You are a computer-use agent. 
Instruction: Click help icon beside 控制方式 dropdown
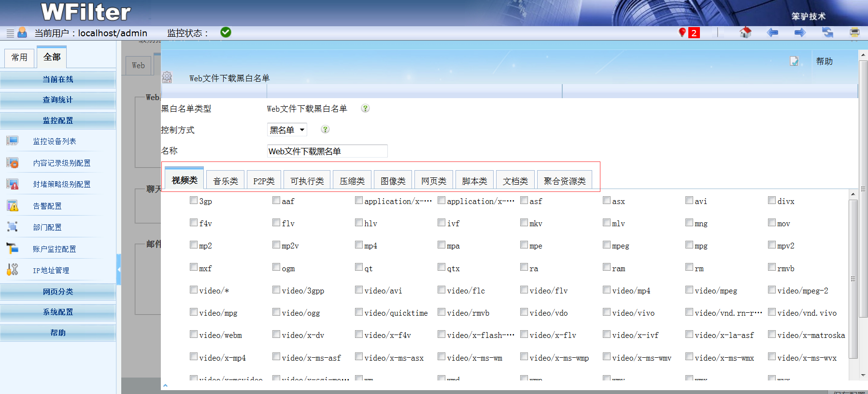click(x=325, y=130)
